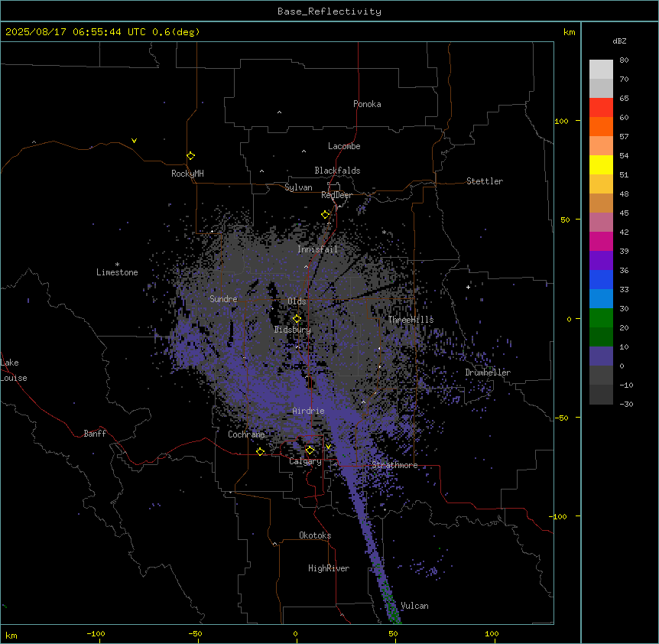659x644 pixels.
Task: Click the near-white 80-70 dBZ swatch
Action: (x=601, y=70)
